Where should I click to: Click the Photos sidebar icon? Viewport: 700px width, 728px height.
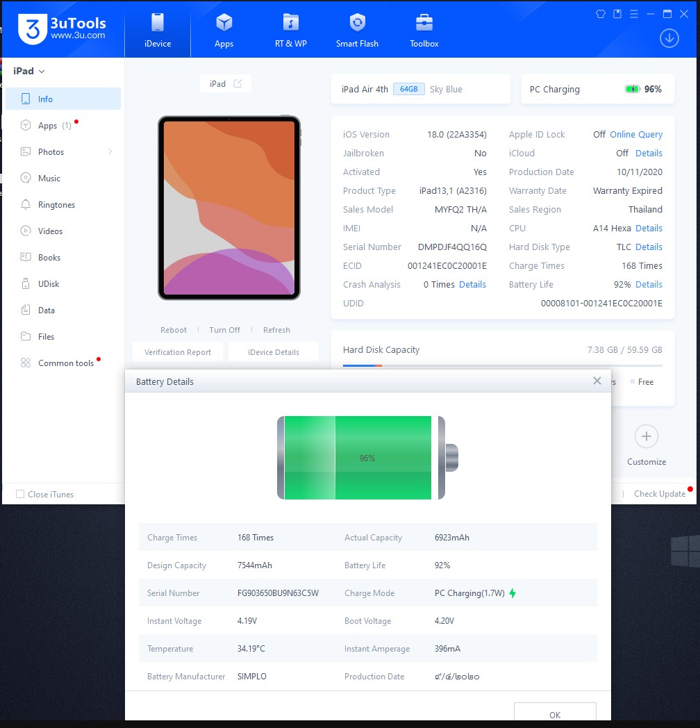pyautogui.click(x=26, y=152)
